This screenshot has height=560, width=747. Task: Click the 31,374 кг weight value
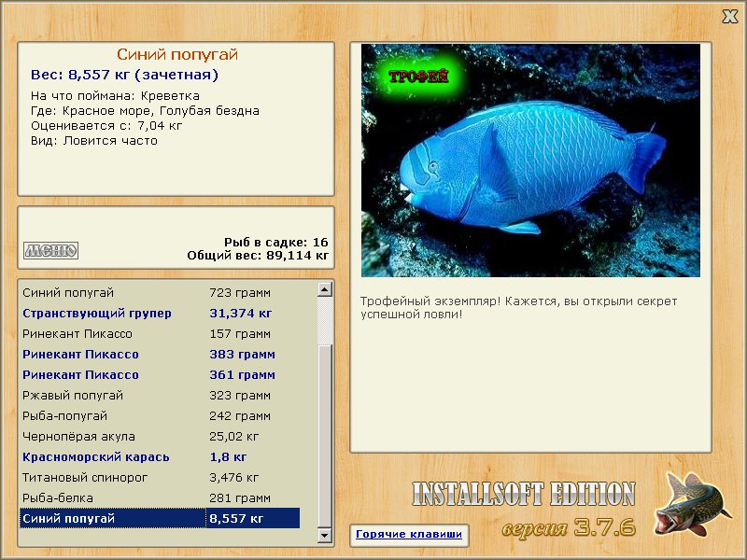point(241,314)
